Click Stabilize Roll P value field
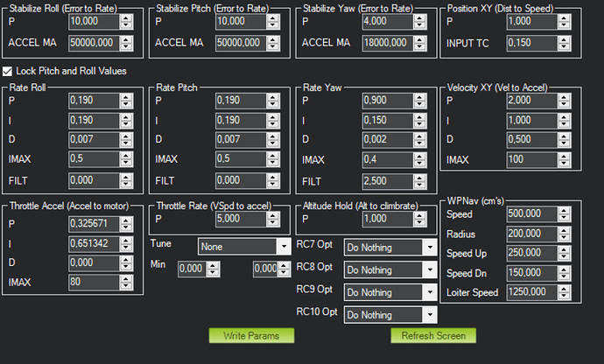This screenshot has height=364, width=604. coord(94,21)
